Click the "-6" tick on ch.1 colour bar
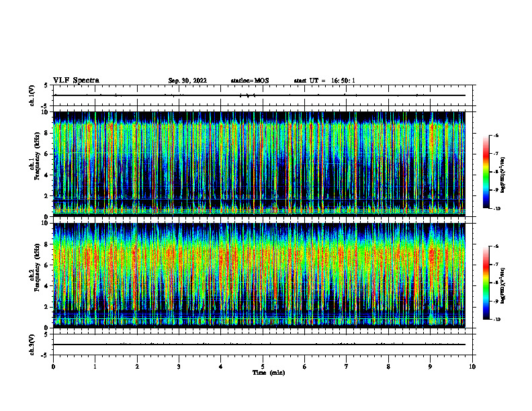Image resolution: width=532 pixels, height=411 pixels. click(x=496, y=135)
